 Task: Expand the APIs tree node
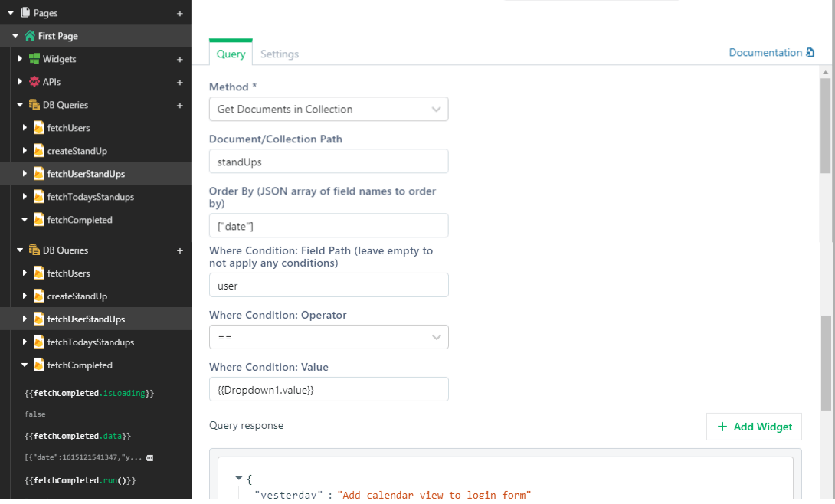click(x=21, y=82)
